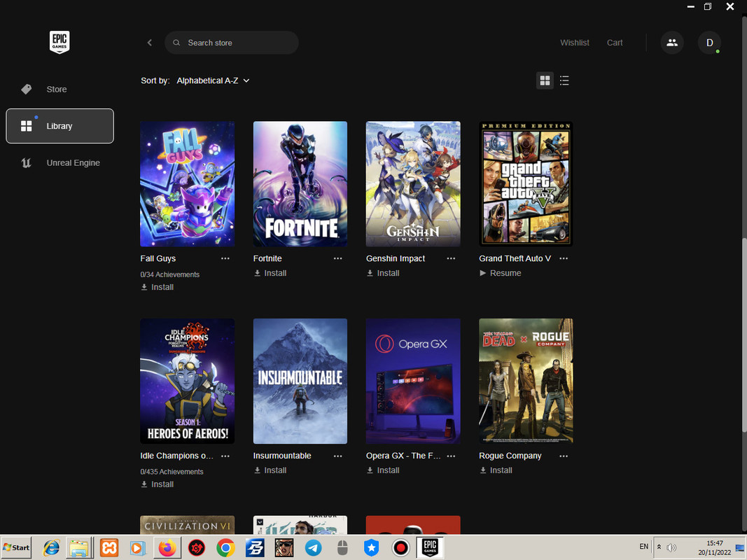Install Genshin Impact
This screenshot has width=747, height=560.
point(383,273)
